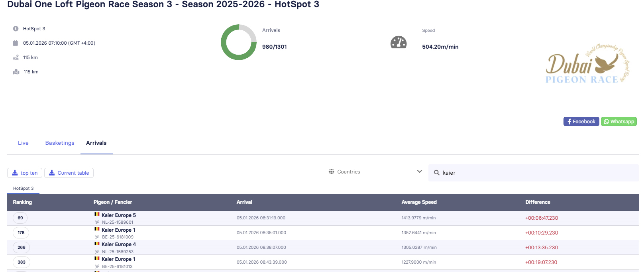Viewport: 644px width, 272px height.
Task: Click the route distance icon above map icon
Action: point(16,57)
